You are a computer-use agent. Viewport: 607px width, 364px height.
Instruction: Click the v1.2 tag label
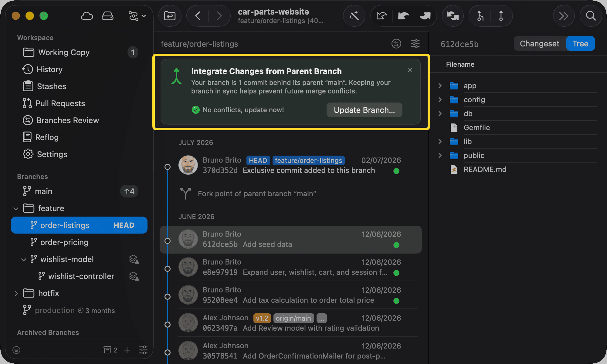[262, 318]
